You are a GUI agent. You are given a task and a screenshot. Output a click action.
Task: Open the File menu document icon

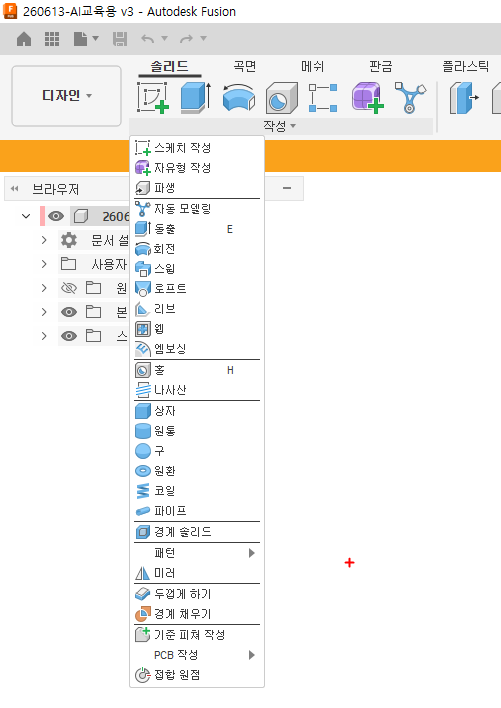point(80,39)
